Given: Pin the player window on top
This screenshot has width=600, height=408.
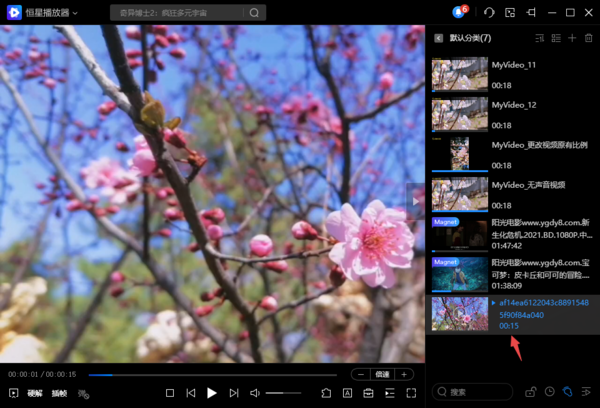Looking at the screenshot, I should tap(531, 13).
